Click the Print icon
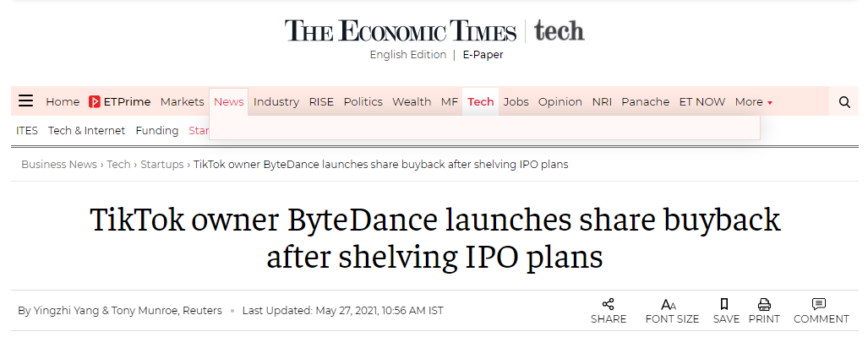 tap(764, 304)
